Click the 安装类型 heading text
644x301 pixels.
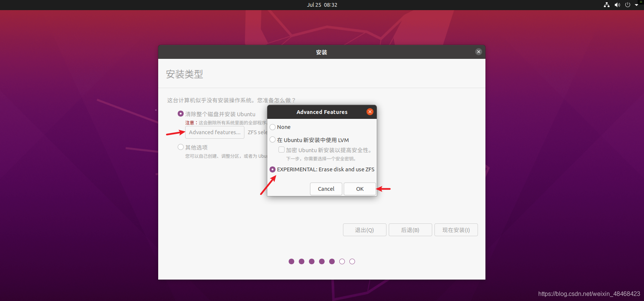click(x=184, y=74)
